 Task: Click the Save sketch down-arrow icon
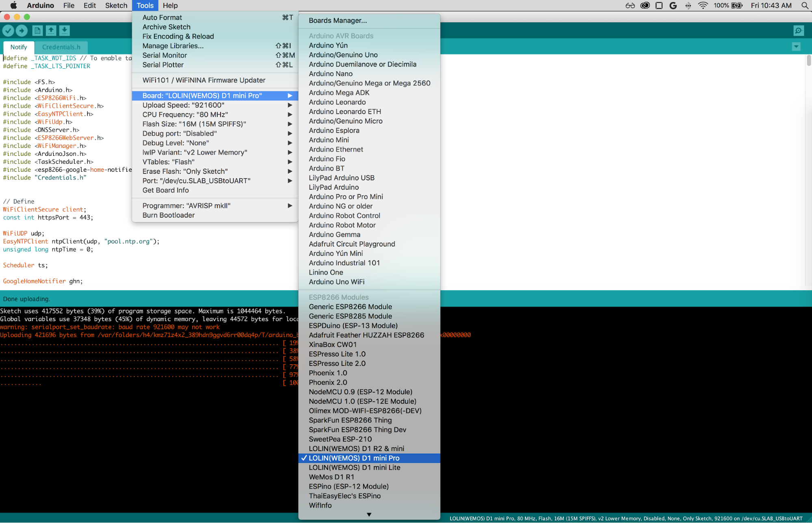(65, 30)
